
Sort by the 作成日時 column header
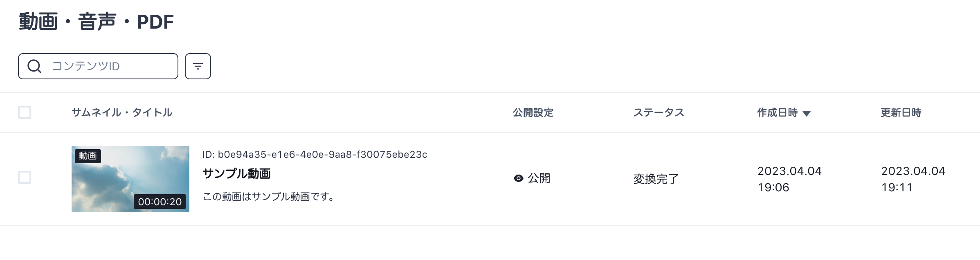coord(777,112)
